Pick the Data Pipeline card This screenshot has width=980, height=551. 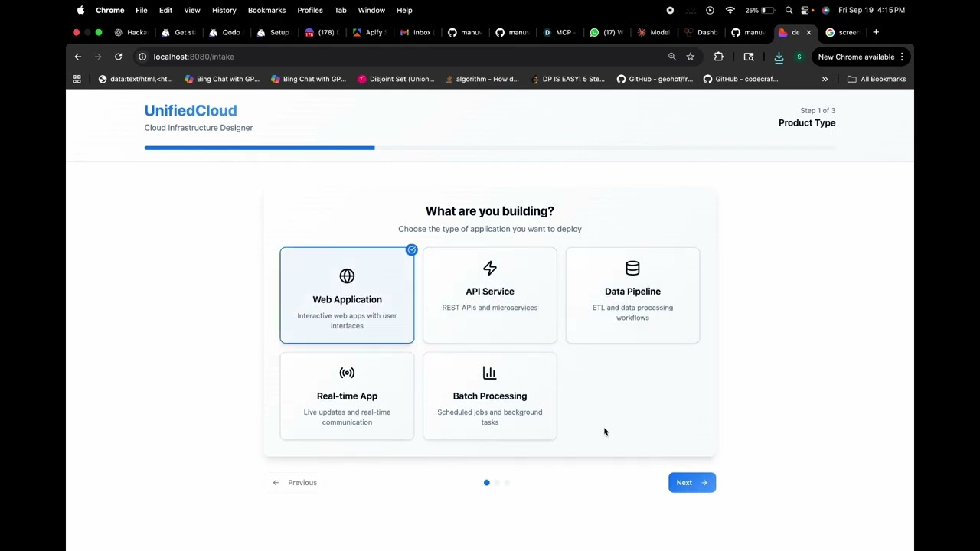(x=632, y=295)
